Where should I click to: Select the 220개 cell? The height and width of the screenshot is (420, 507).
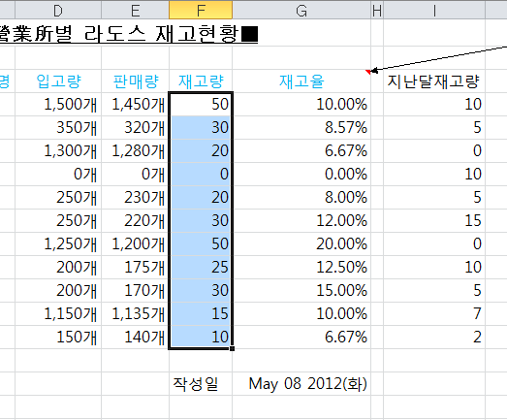[135, 221]
